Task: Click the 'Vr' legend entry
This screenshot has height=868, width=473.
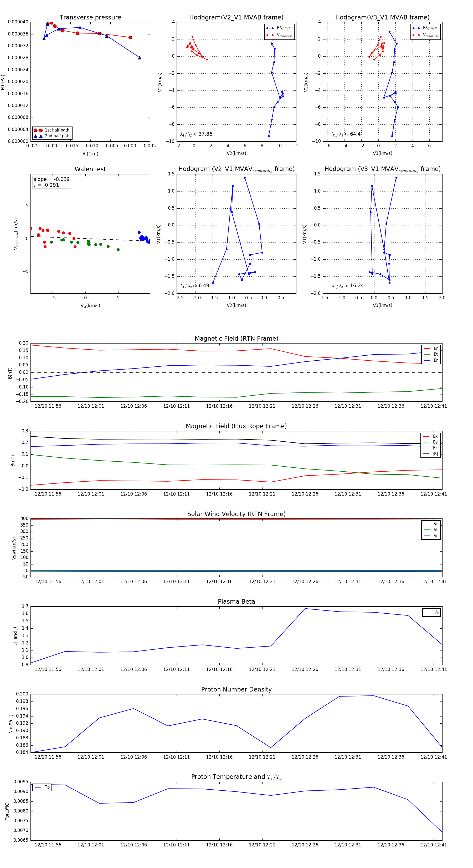Action: click(x=431, y=524)
